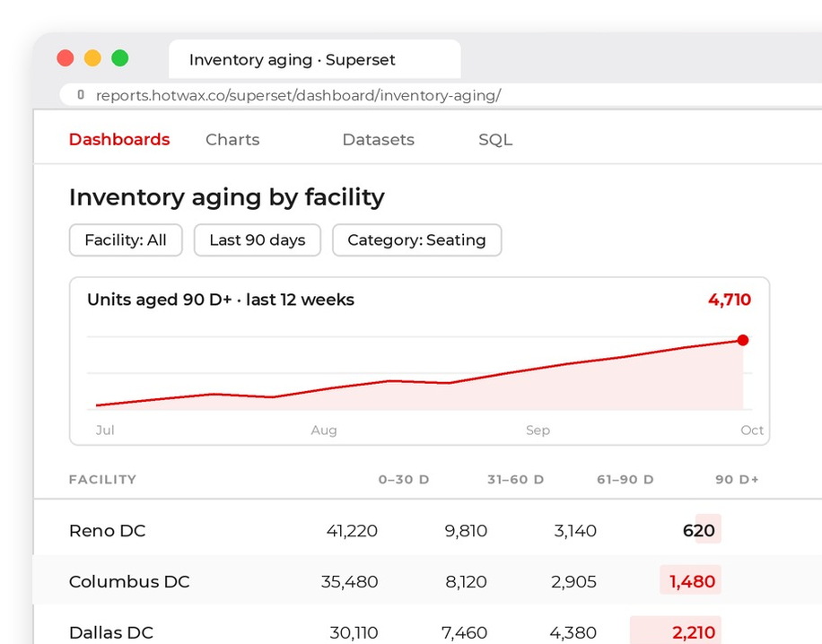Open the Category: Seating filter
The height and width of the screenshot is (644, 822).
[x=416, y=240]
